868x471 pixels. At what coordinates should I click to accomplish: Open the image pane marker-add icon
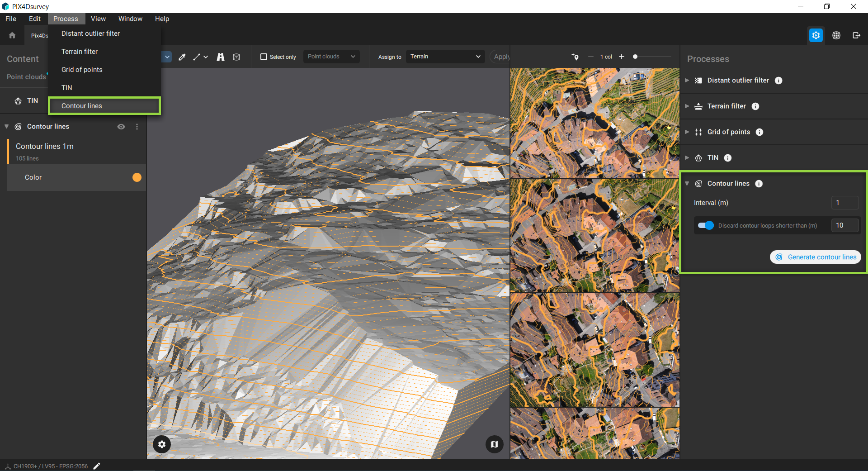coord(575,57)
